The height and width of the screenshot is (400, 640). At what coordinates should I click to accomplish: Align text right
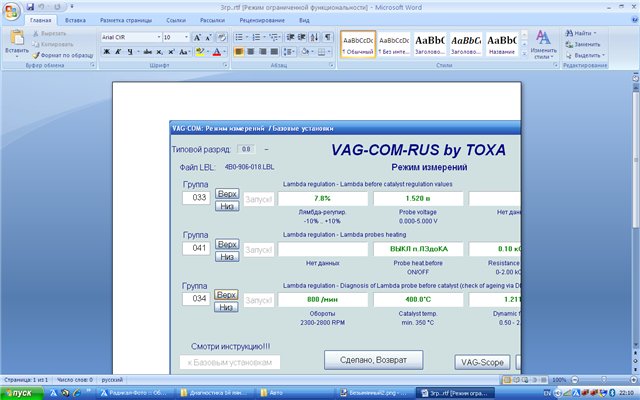(262, 52)
